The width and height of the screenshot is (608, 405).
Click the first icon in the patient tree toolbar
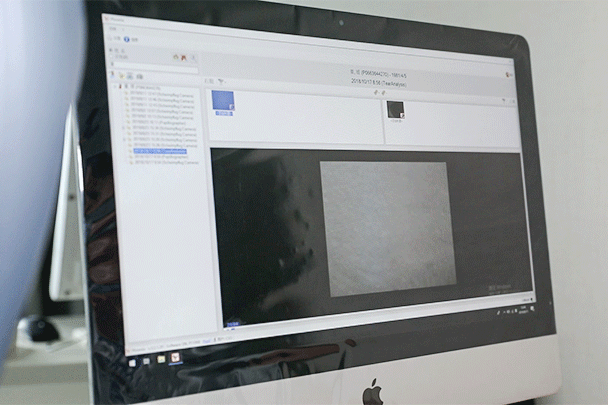coord(112,75)
